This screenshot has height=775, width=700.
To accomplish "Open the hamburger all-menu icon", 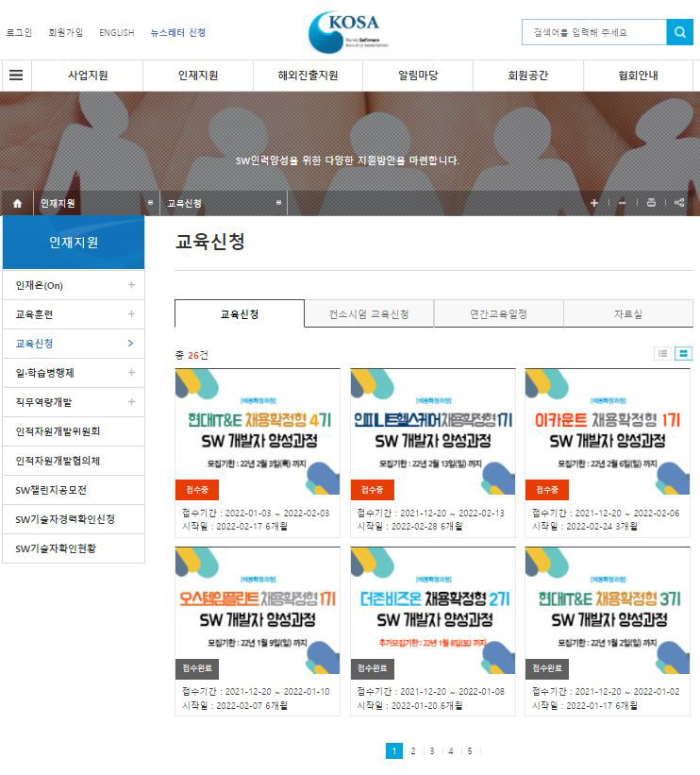I will tap(16, 76).
